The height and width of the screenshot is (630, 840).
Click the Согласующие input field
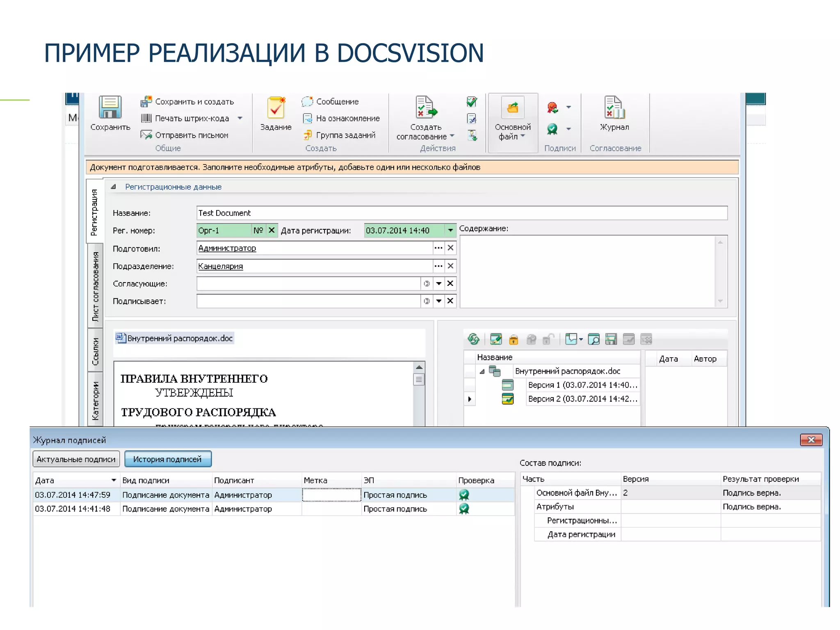(x=308, y=283)
